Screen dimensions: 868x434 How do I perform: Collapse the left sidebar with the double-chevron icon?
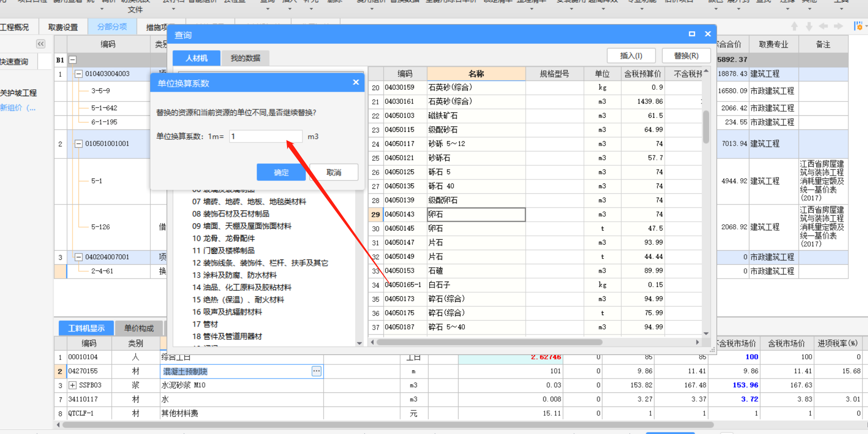pos(41,44)
